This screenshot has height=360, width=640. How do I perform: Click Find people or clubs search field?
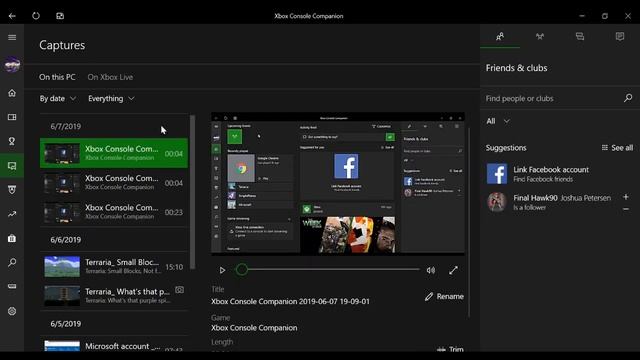[551, 98]
